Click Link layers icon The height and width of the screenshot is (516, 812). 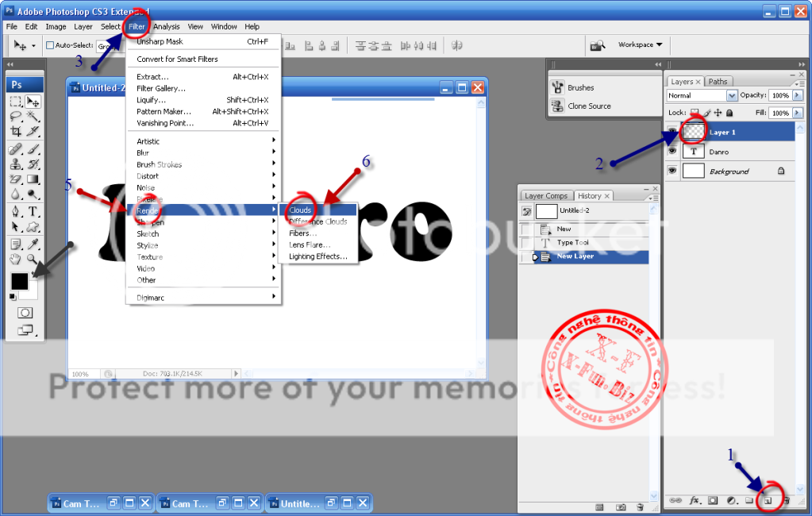(675, 500)
